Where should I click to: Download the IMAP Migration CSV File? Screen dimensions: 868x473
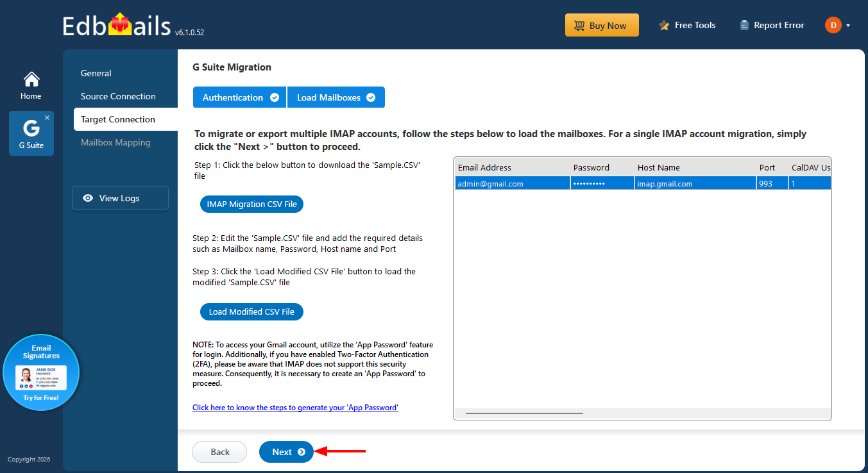point(251,204)
